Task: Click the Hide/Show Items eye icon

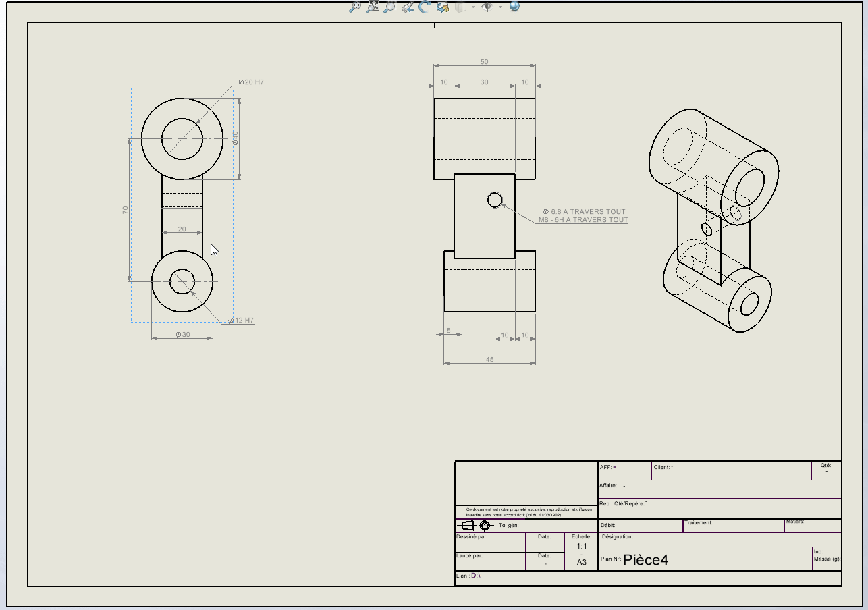Action: (487, 7)
